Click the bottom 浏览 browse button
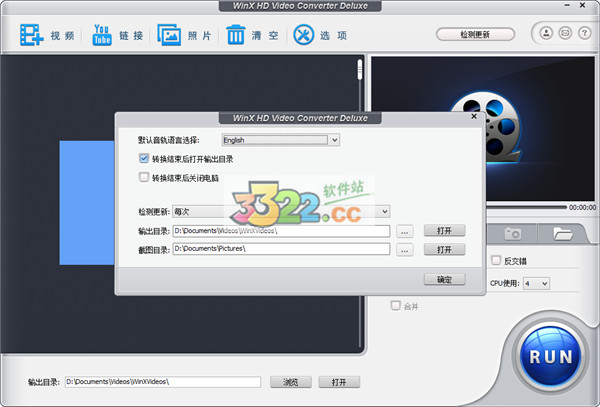This screenshot has height=407, width=600. click(x=291, y=382)
